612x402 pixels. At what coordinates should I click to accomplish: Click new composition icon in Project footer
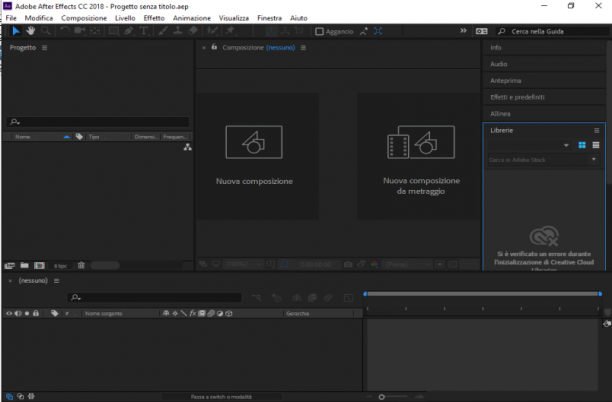(39, 265)
